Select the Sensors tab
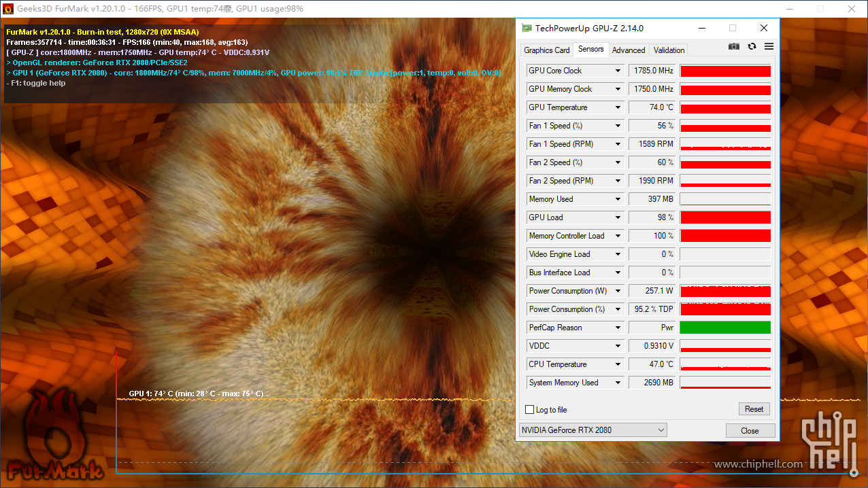This screenshot has height=488, width=868. coord(590,50)
